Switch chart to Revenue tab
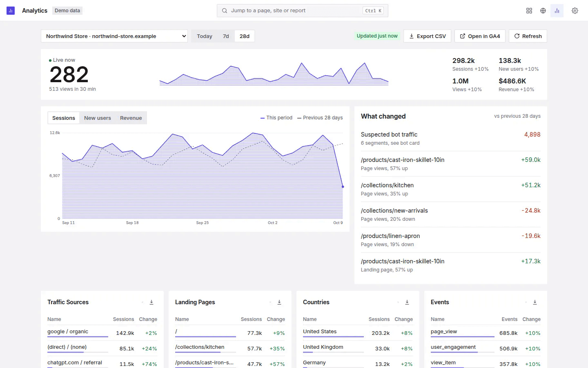The width and height of the screenshot is (588, 368). [131, 118]
